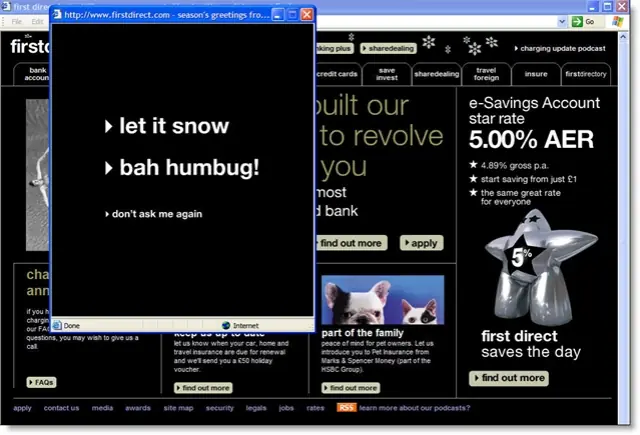Open the charging update podcast link

click(x=560, y=49)
